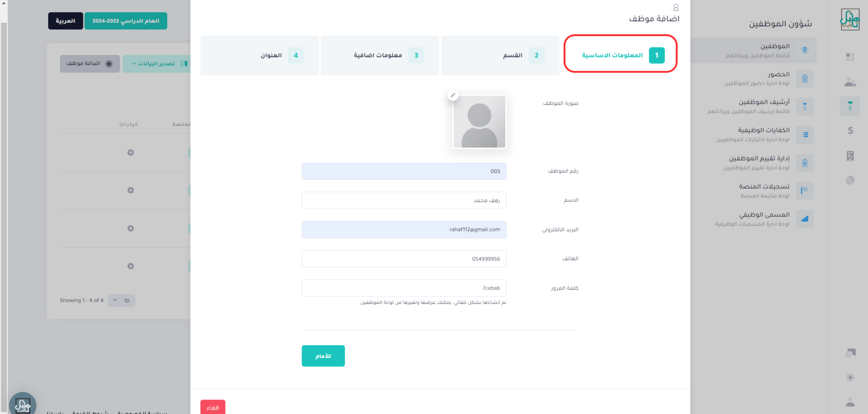The height and width of the screenshot is (414, 868).
Task: Click the icon beside الموظفين menu entry
Action: click(805, 50)
